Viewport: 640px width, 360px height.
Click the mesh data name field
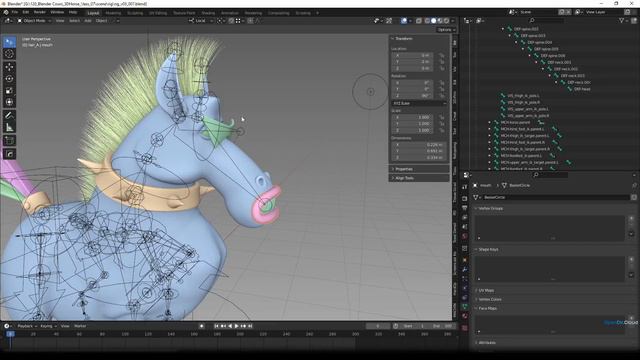(x=556, y=198)
